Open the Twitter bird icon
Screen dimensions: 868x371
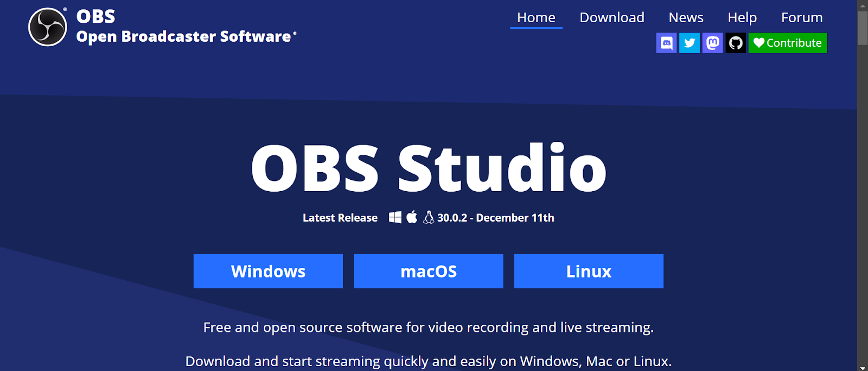(x=690, y=43)
